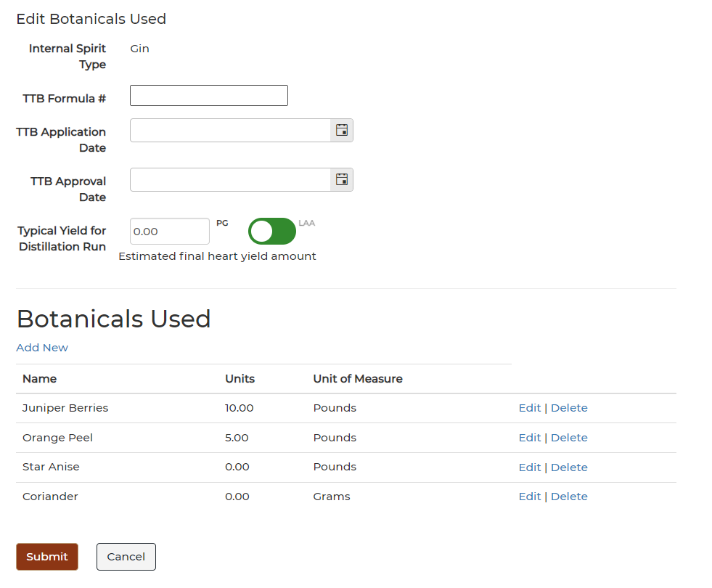Click the 5.00 units value
Screen dimensions: 712x588
click(237, 438)
